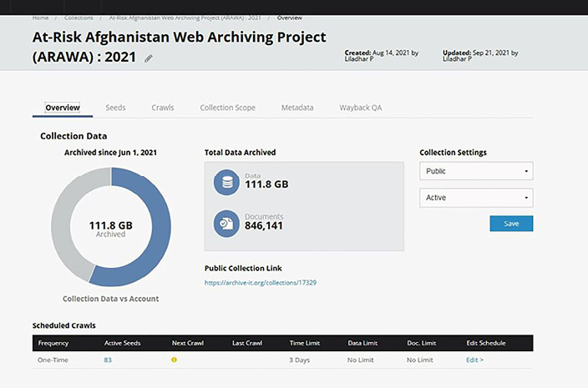588x388 pixels.
Task: Edit collection title with the pencil icon
Action: click(149, 58)
